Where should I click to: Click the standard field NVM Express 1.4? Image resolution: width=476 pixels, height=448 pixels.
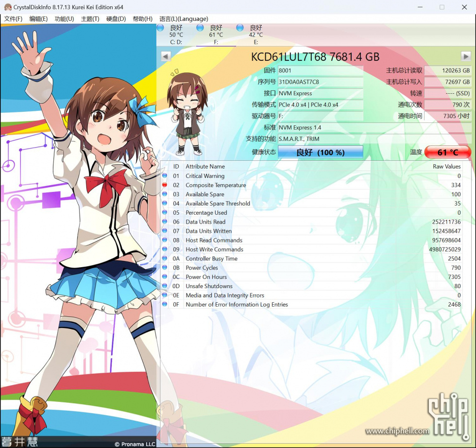(374, 127)
